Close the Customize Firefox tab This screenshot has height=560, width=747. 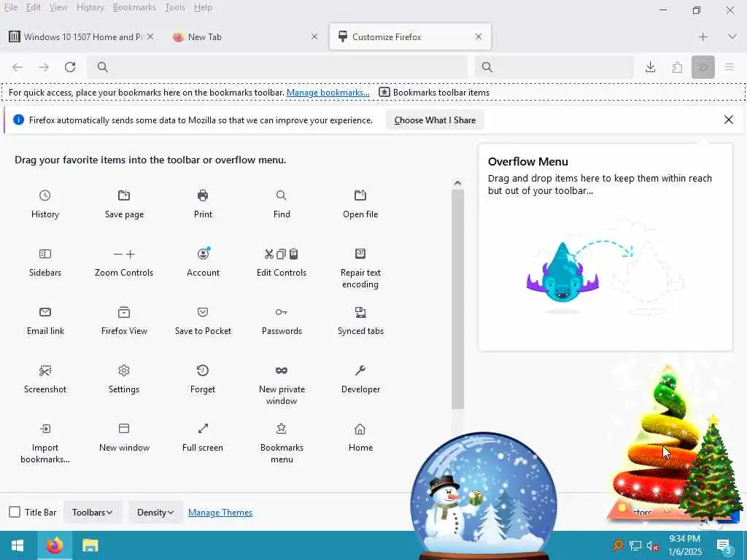click(x=479, y=36)
